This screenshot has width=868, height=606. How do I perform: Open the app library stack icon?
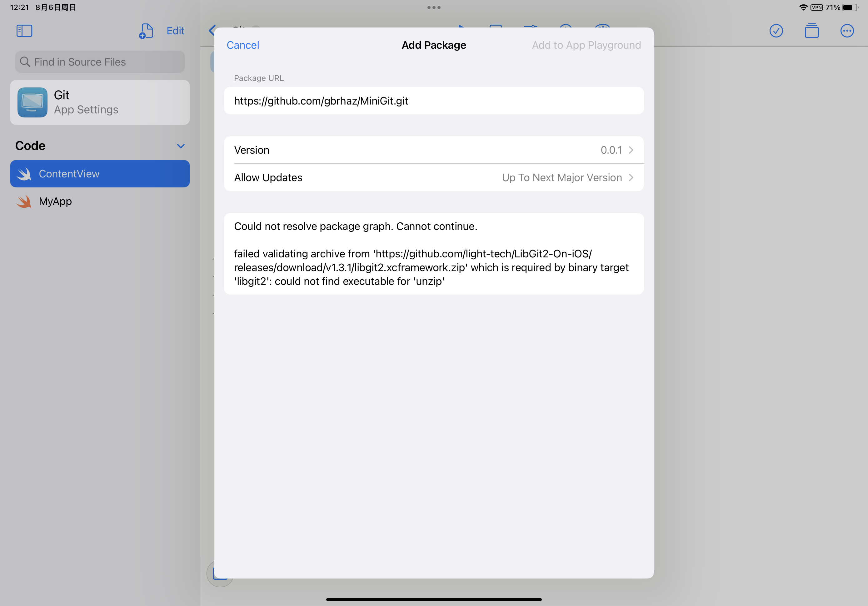812,31
